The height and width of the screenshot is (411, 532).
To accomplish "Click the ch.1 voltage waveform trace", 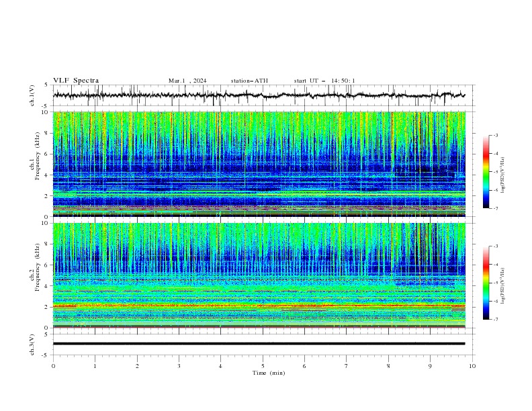I will [x=259, y=95].
